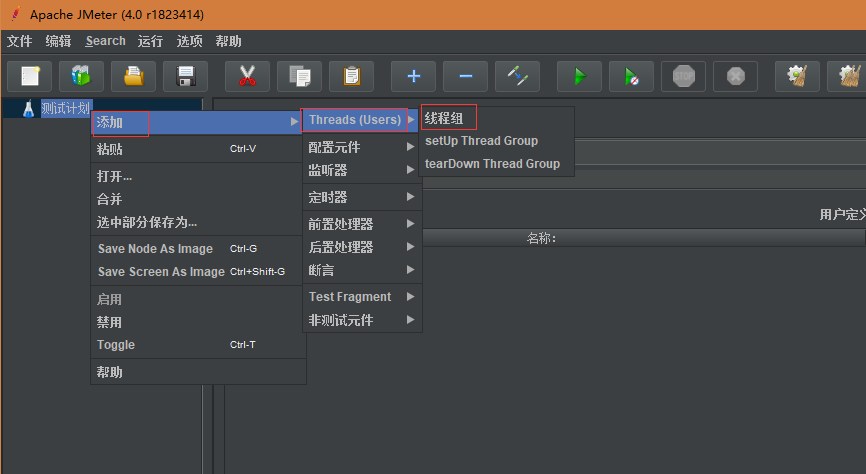Choose 启用 in the context menu
The image size is (866, 474).
click(197, 299)
